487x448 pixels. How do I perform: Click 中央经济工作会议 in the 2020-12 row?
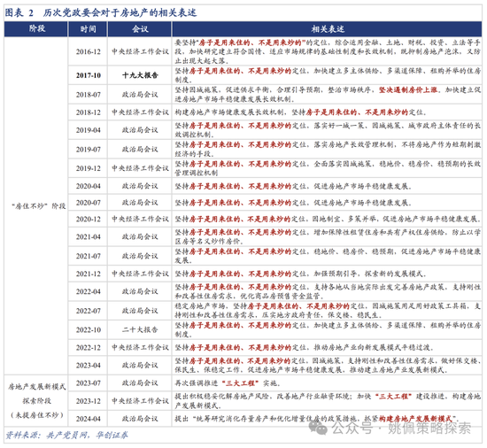[x=140, y=220]
